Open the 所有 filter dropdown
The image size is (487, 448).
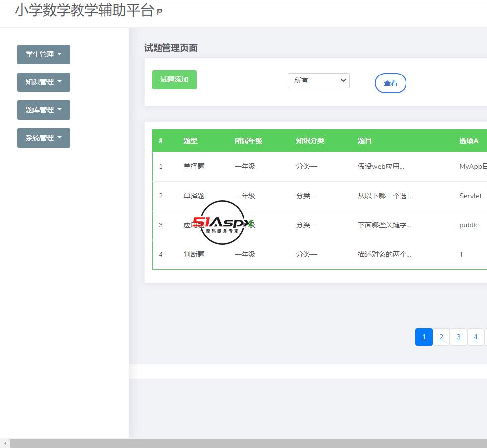(318, 80)
